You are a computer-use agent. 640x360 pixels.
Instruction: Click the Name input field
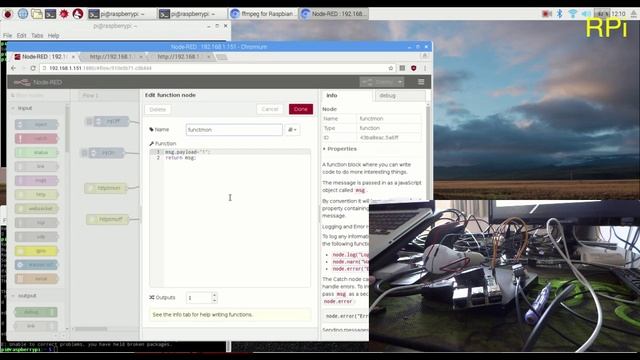234,130
